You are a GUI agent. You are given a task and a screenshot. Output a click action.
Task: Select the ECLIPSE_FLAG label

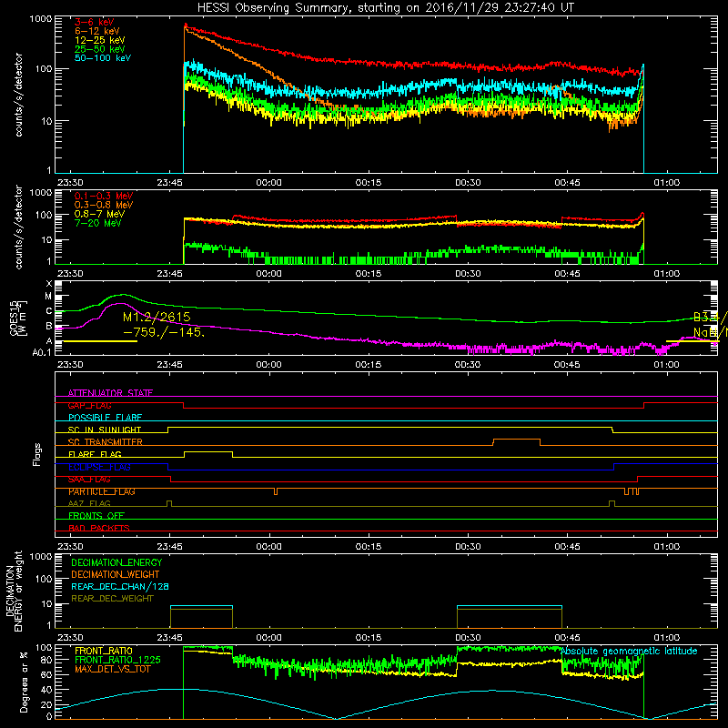coord(99,467)
